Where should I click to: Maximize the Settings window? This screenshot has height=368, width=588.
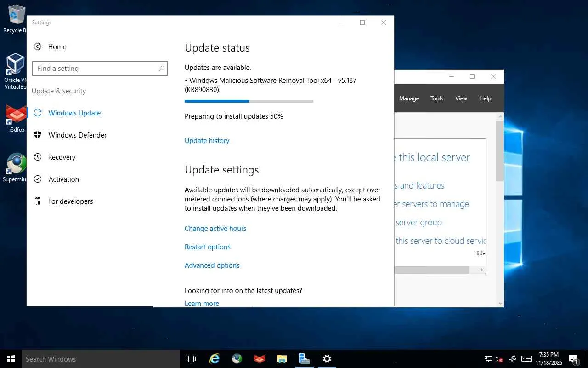[x=362, y=23]
